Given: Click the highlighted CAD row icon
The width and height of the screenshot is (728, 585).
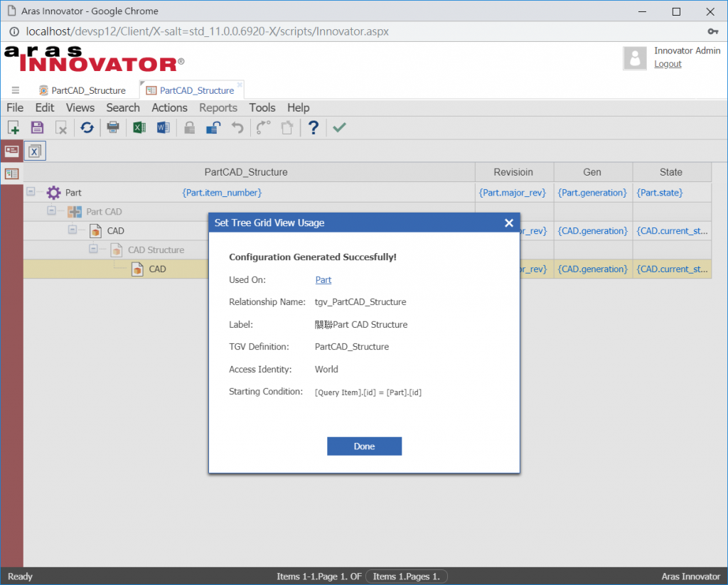Looking at the screenshot, I should click(x=137, y=269).
